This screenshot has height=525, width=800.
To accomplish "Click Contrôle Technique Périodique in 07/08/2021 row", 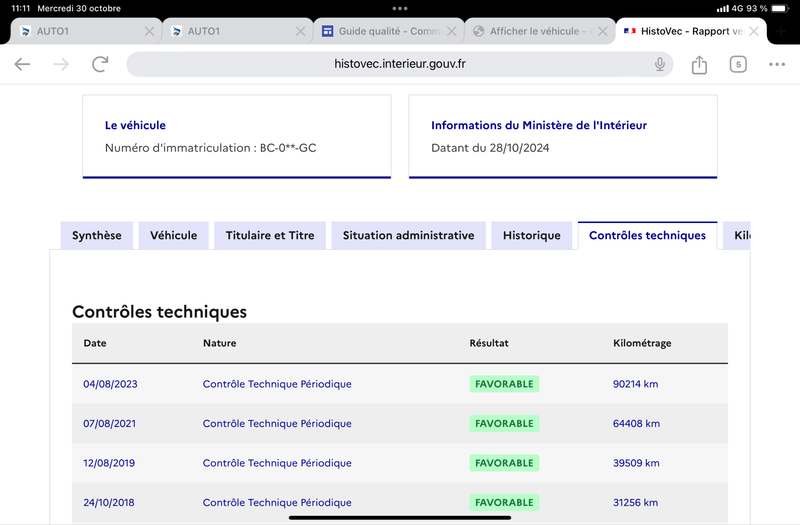I will point(277,423).
